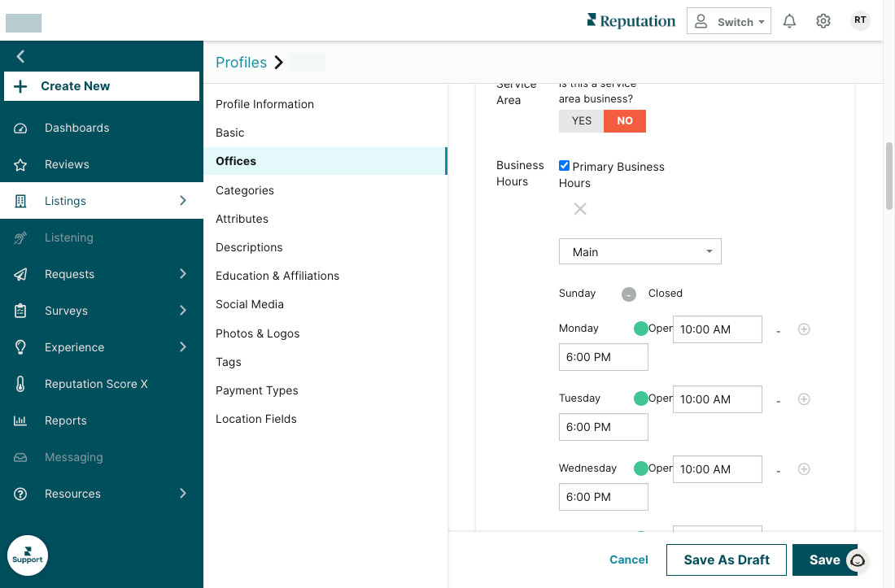The width and height of the screenshot is (895, 588).
Task: Open notifications bell
Action: point(789,21)
